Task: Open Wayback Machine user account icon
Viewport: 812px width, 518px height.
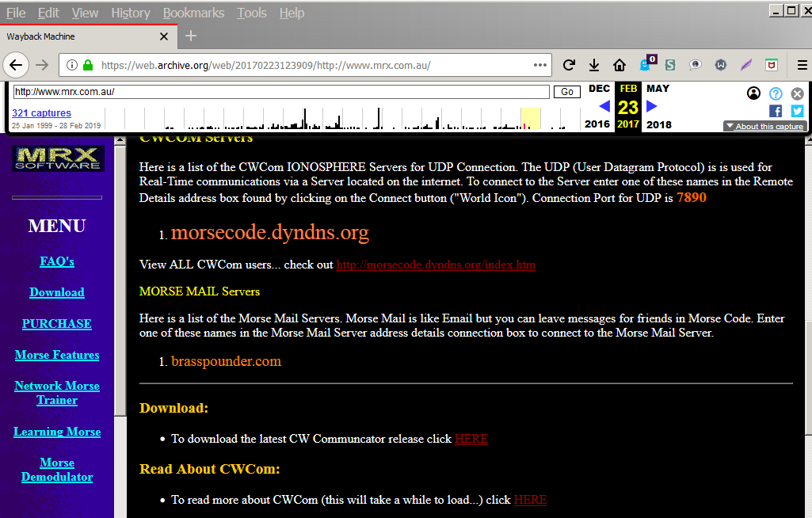Action: 753,93
